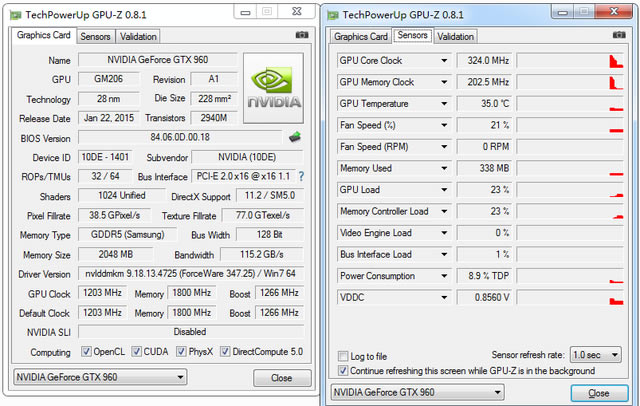Toggle the OpenCL checkbox

86,351
